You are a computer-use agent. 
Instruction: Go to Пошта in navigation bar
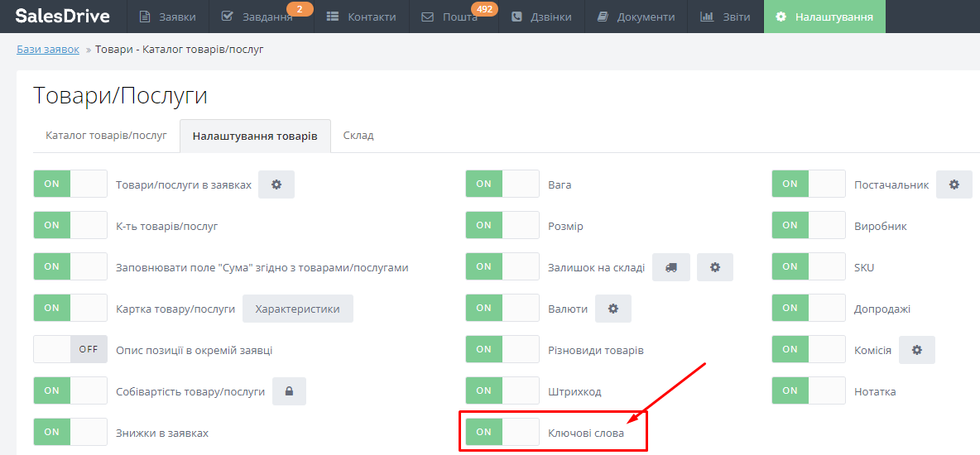pos(449,17)
